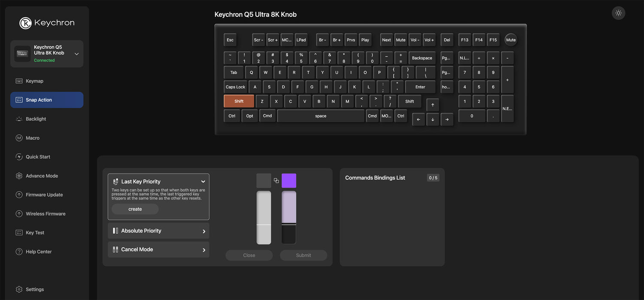Toggle the Caps Lock key
This screenshot has height=300, width=644.
235,87
